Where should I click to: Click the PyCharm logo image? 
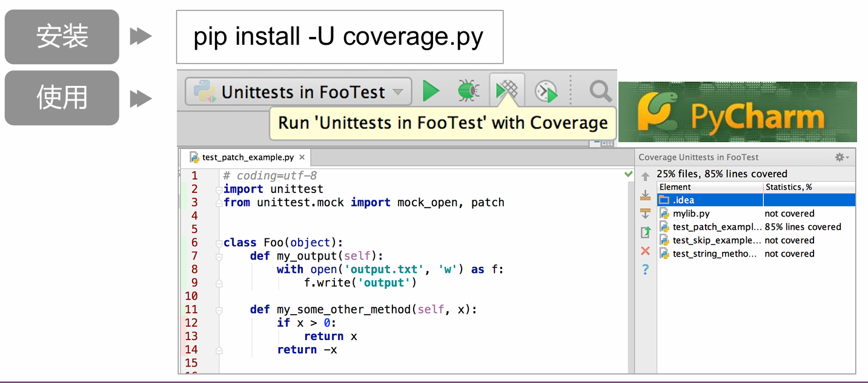tap(737, 112)
